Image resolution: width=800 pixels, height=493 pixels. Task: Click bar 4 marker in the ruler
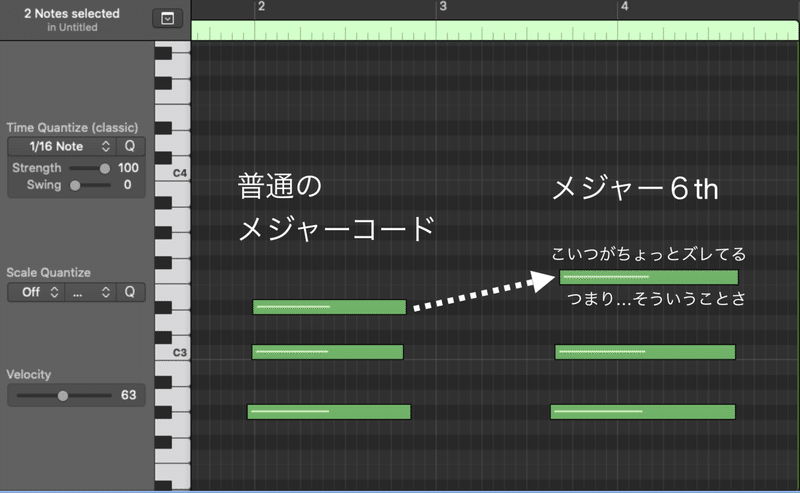point(624,7)
